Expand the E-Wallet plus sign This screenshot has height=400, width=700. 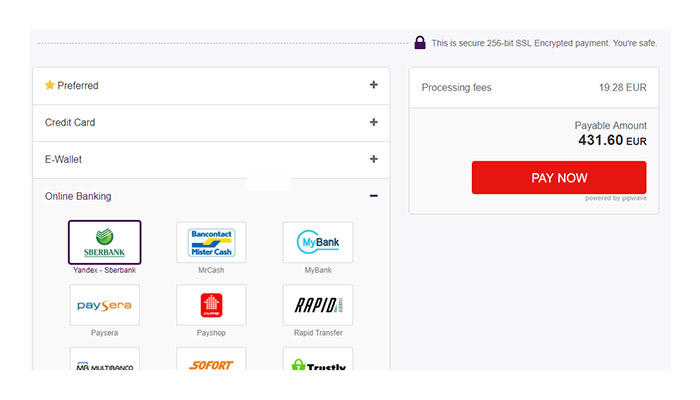(374, 159)
